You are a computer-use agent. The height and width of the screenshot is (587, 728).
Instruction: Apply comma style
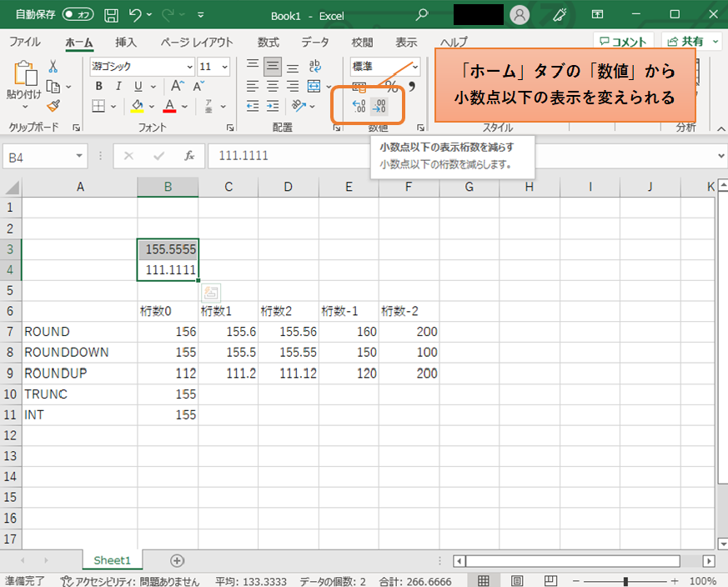412,87
